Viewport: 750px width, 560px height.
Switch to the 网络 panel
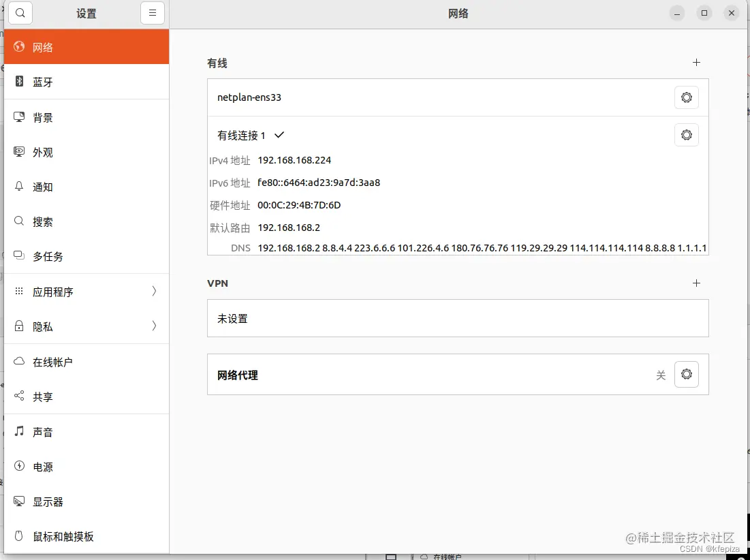click(43, 47)
